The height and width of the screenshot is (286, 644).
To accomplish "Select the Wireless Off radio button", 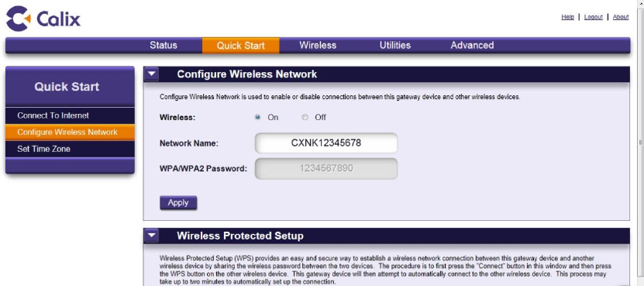I will [x=305, y=117].
